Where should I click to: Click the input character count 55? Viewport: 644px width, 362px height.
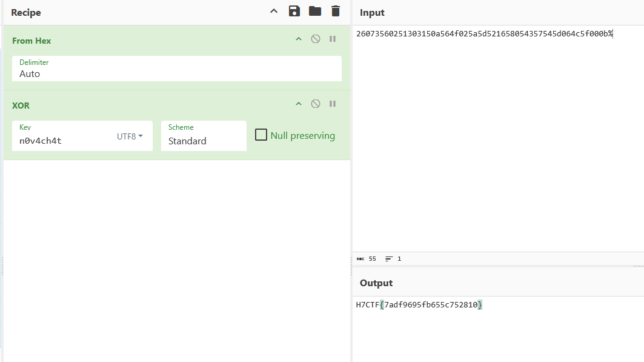[x=367, y=259]
